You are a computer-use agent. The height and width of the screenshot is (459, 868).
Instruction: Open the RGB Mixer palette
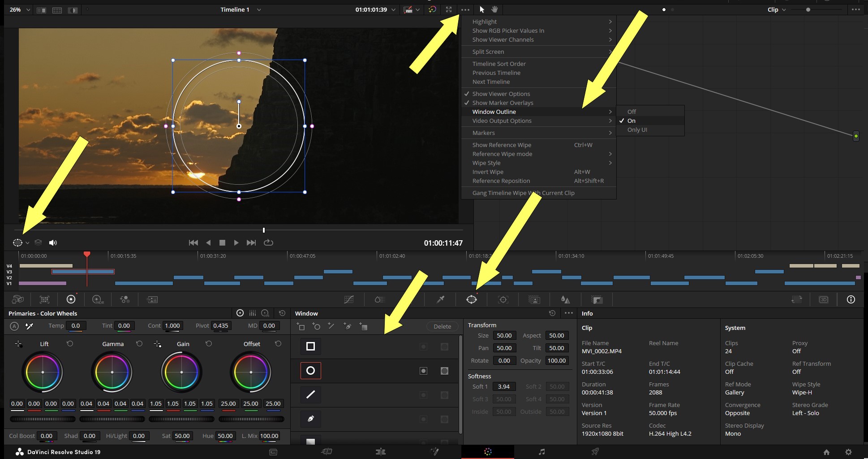(x=125, y=299)
